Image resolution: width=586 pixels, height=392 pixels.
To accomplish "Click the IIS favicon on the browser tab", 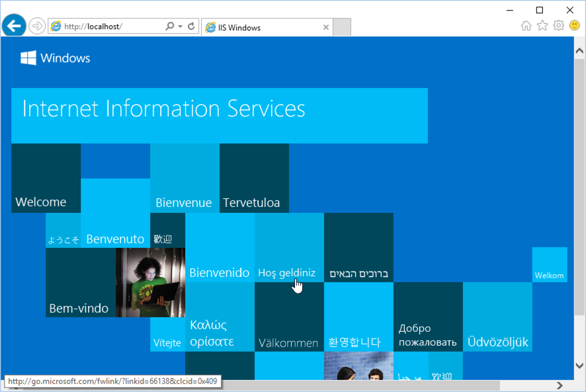I will [212, 27].
